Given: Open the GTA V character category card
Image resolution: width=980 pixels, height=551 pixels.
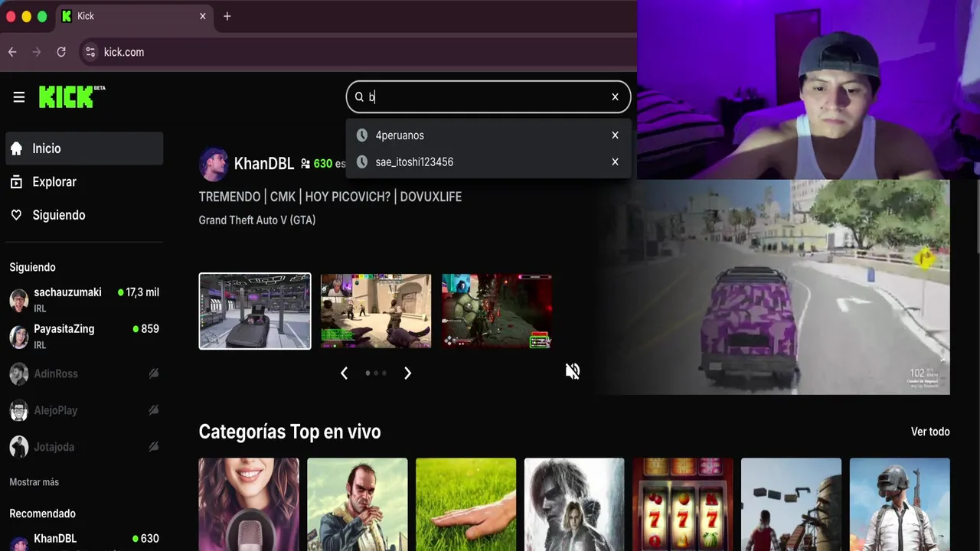Looking at the screenshot, I should tap(358, 504).
